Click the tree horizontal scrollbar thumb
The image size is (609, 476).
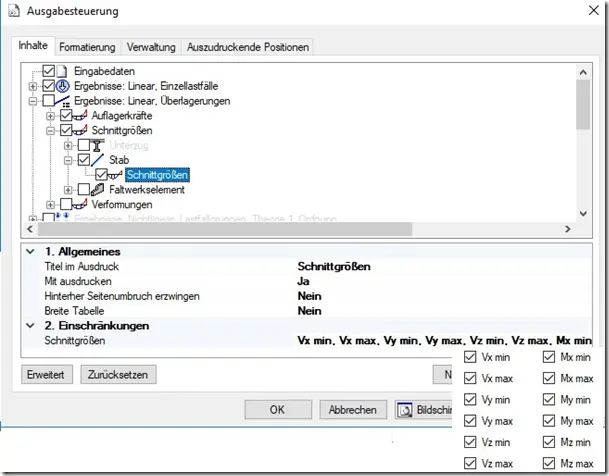tap(224, 229)
